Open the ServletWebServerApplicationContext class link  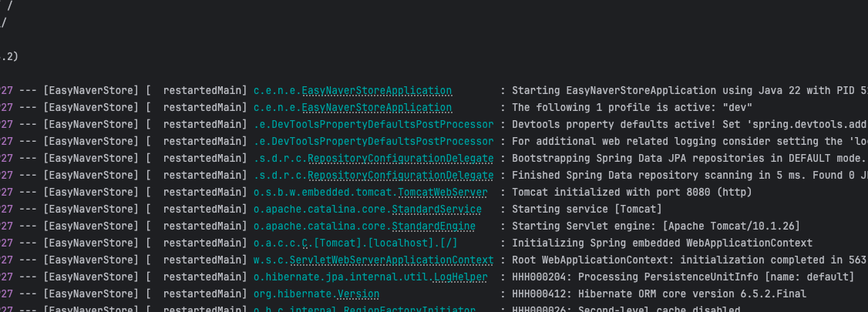pyautogui.click(x=392, y=260)
